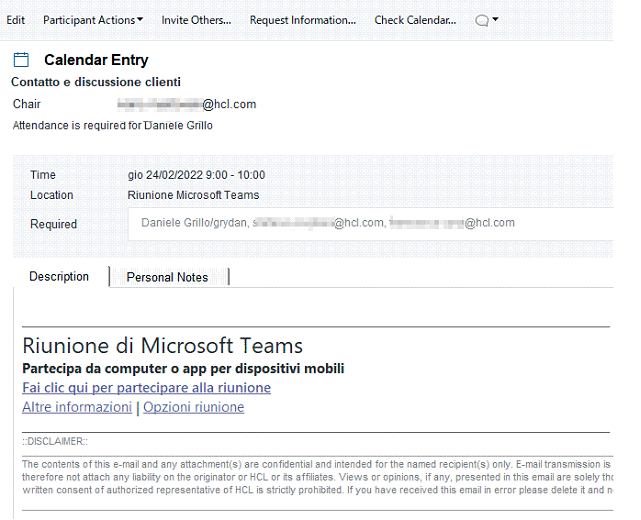
Task: Click the 'Chair' field label
Action: (x=27, y=104)
